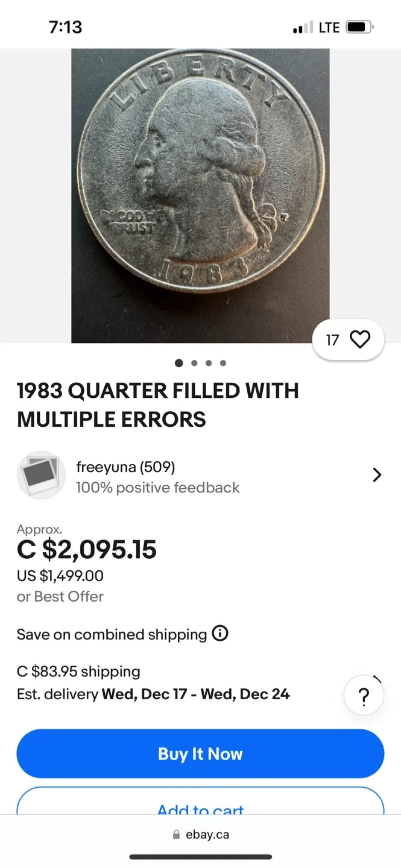Select the first carousel pagination dot
The width and height of the screenshot is (401, 868).
179,363
